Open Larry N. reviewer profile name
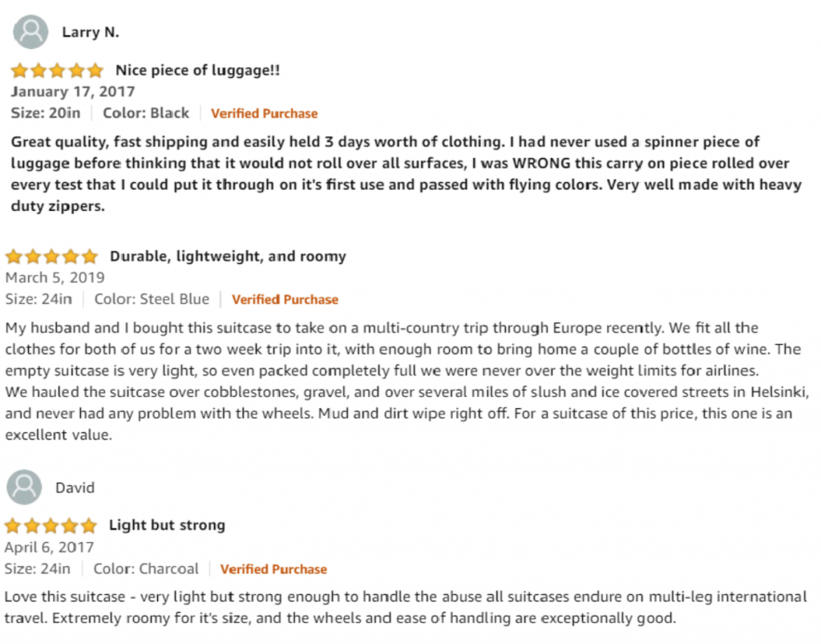This screenshot has width=821, height=644. pos(91,32)
